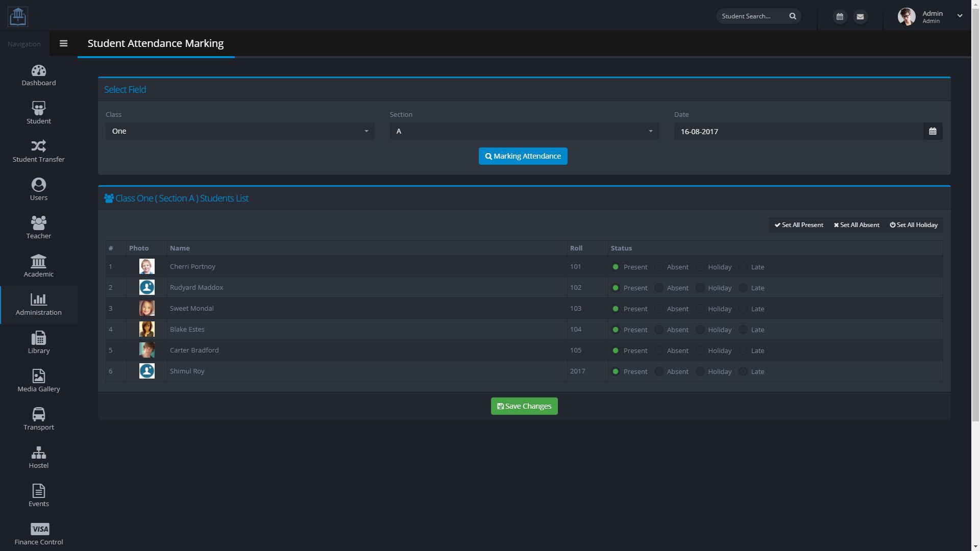Open the date picker calendar icon
980x551 pixels.
click(933, 131)
